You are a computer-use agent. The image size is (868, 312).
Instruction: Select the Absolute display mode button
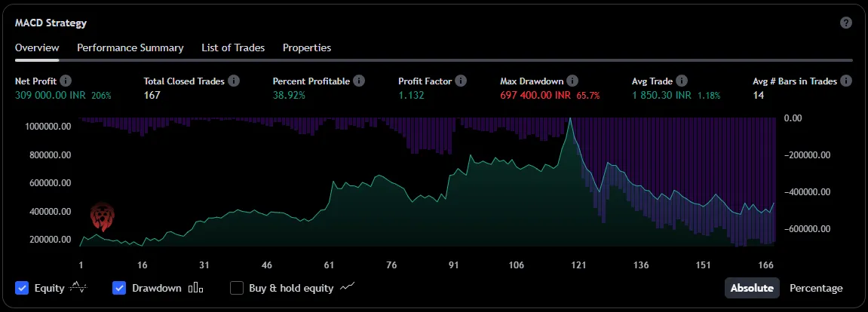click(751, 288)
